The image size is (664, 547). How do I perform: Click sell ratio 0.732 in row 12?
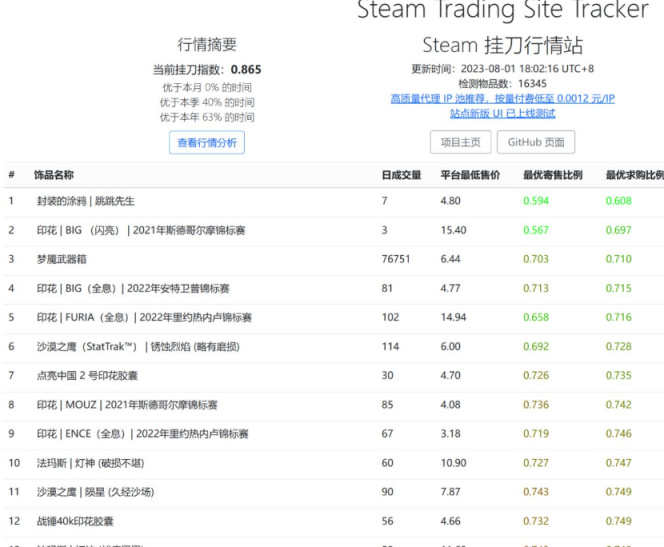[x=536, y=521]
